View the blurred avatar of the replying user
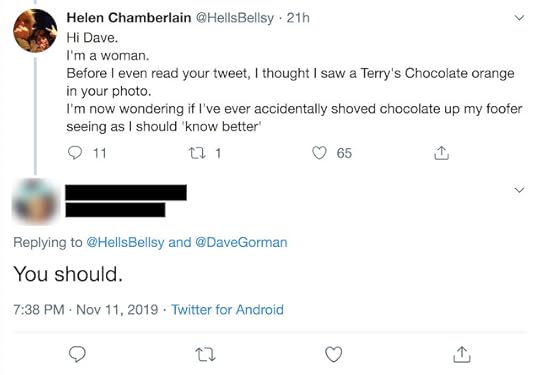540x375 pixels. pyautogui.click(x=35, y=201)
